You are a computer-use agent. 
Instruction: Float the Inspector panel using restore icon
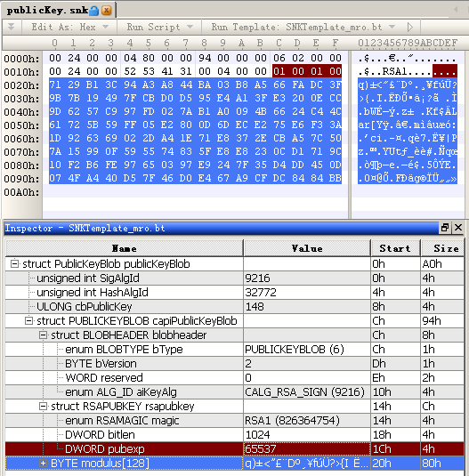pyautogui.click(x=445, y=228)
